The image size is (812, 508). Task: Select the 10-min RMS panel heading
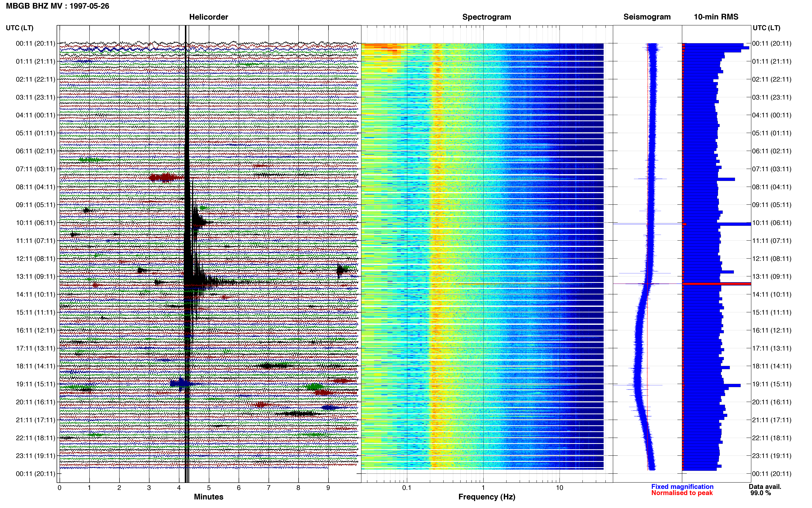click(716, 17)
